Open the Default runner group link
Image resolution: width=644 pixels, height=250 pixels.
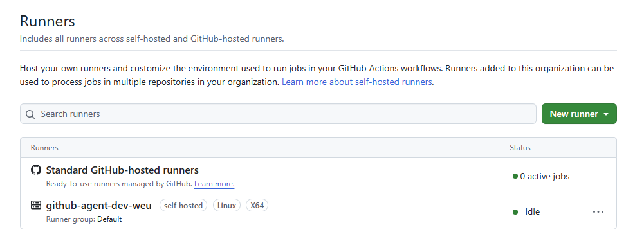click(x=109, y=219)
